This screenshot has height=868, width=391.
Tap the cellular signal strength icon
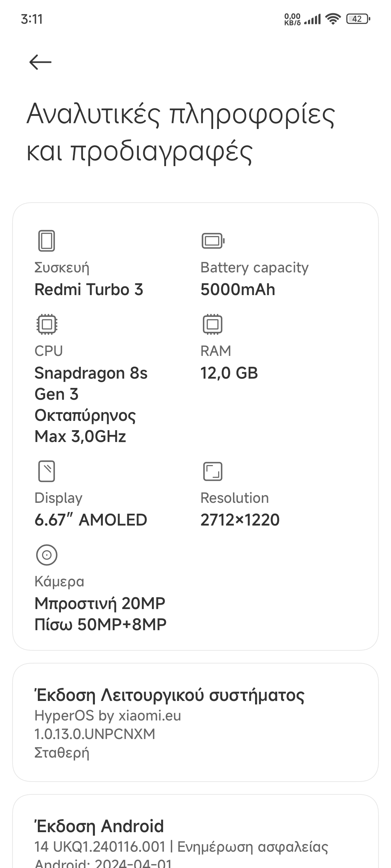point(312,20)
